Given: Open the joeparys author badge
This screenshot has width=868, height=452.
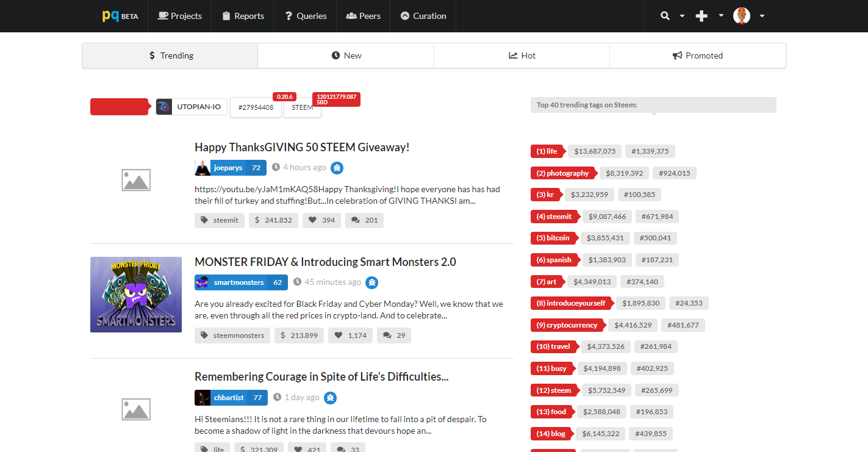Looking at the screenshot, I should (231, 168).
